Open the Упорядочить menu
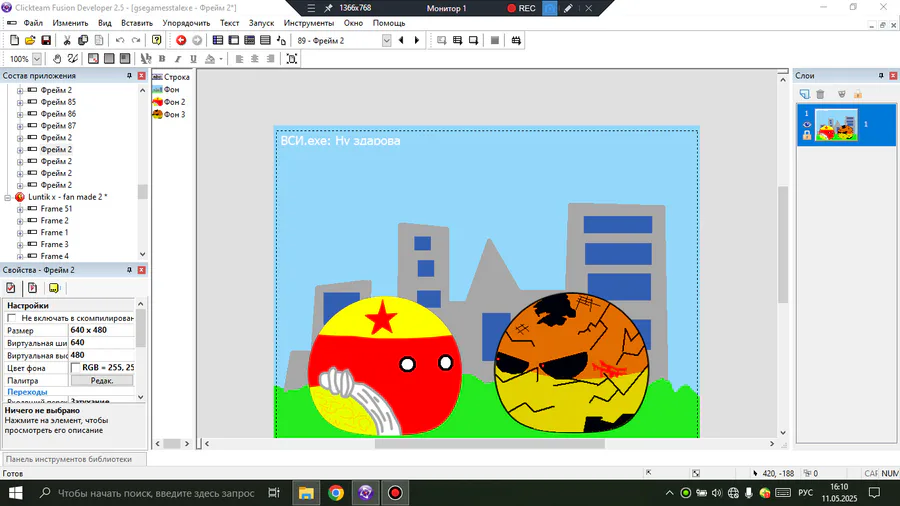The height and width of the screenshot is (506, 900). pos(186,23)
